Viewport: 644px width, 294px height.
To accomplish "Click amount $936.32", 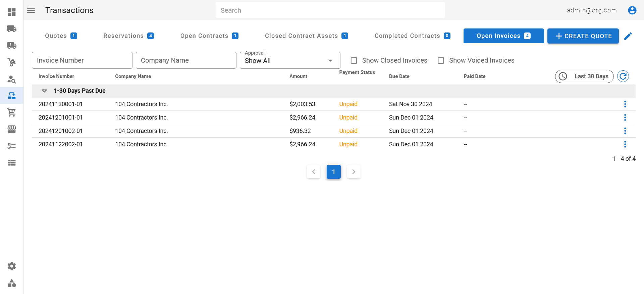I will [300, 131].
